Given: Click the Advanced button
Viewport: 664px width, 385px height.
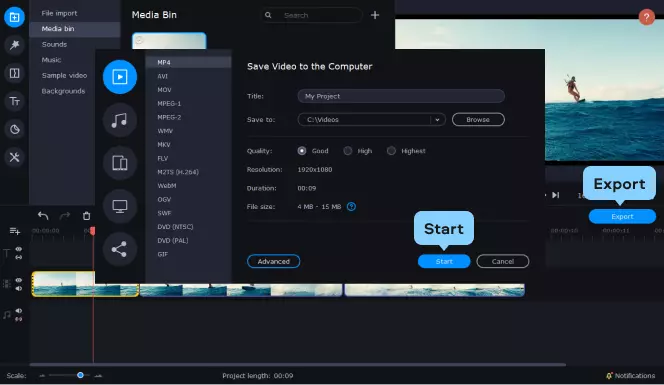Looking at the screenshot, I should (274, 261).
